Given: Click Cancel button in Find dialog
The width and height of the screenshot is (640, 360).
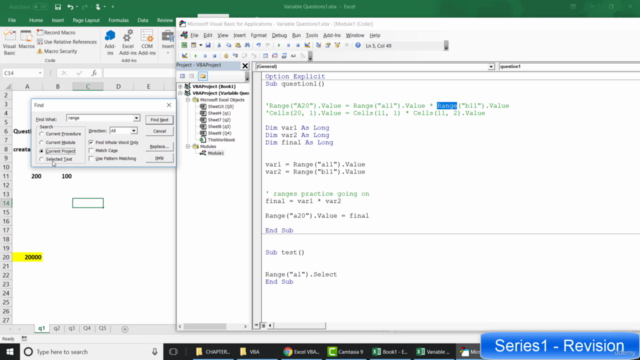Looking at the screenshot, I should click(159, 131).
